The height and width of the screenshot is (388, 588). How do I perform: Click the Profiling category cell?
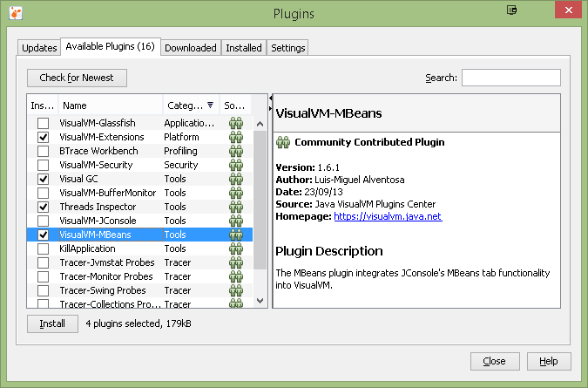(x=180, y=151)
